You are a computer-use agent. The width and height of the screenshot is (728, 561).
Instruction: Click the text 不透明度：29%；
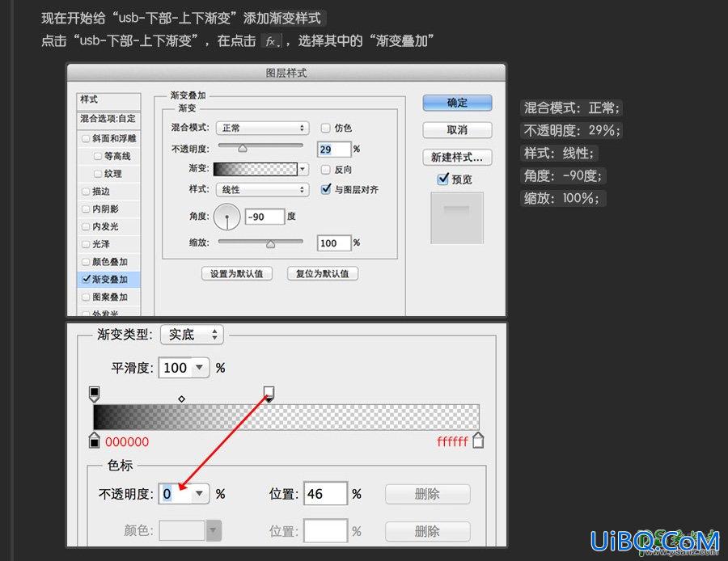(x=572, y=130)
